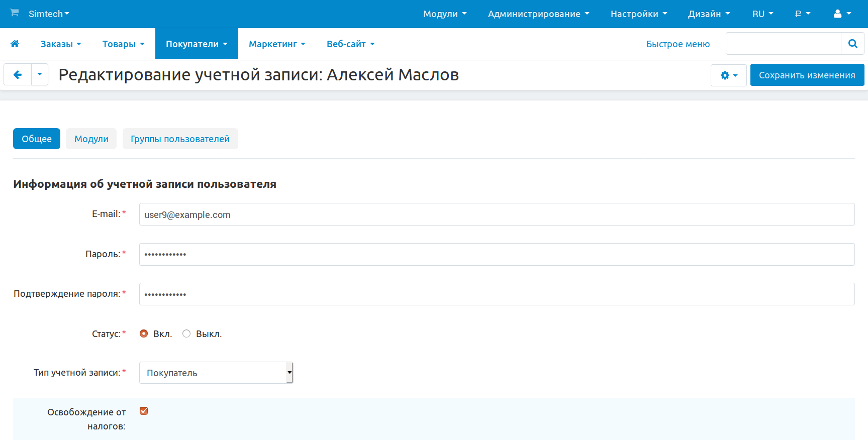Click the shopping cart icon
Screen dimensions: 868x444
[x=15, y=13]
